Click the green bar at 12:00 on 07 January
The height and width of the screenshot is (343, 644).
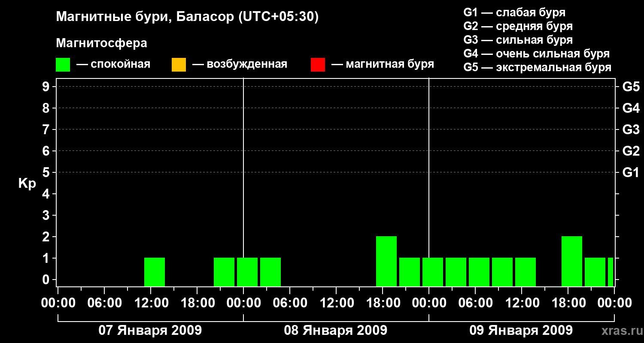click(x=155, y=272)
